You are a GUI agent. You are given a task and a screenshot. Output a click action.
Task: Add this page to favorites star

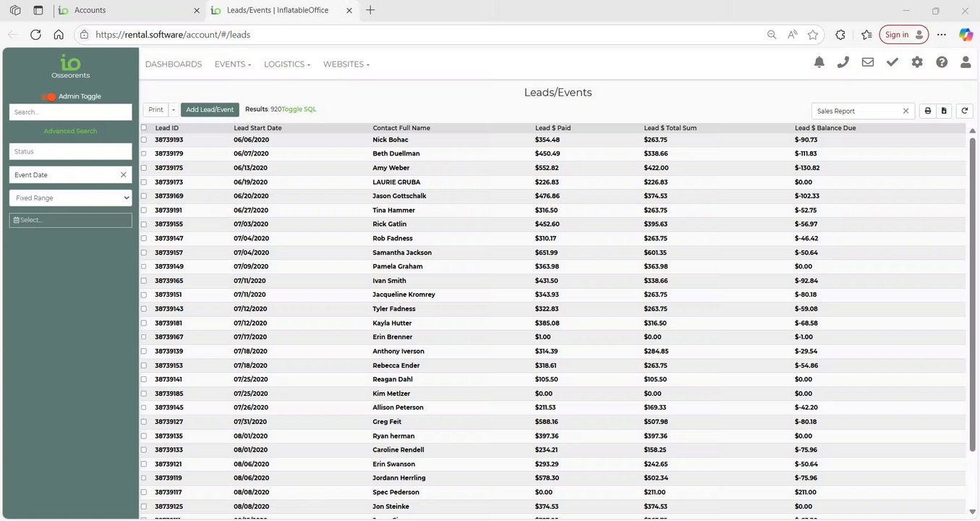pos(813,34)
